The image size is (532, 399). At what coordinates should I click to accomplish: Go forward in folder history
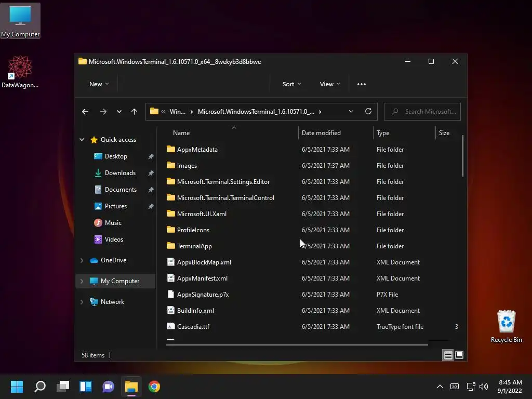pos(103,112)
